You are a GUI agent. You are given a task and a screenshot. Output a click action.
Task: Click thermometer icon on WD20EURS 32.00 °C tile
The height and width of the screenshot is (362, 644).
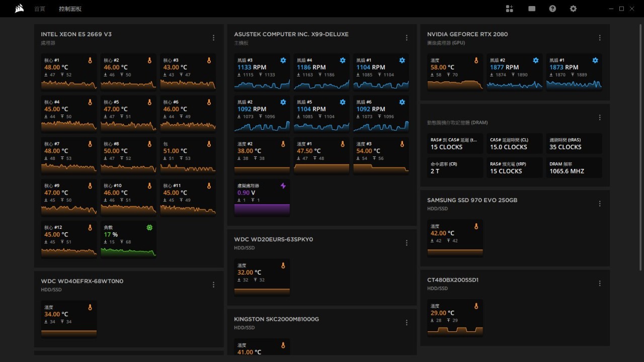(x=283, y=265)
